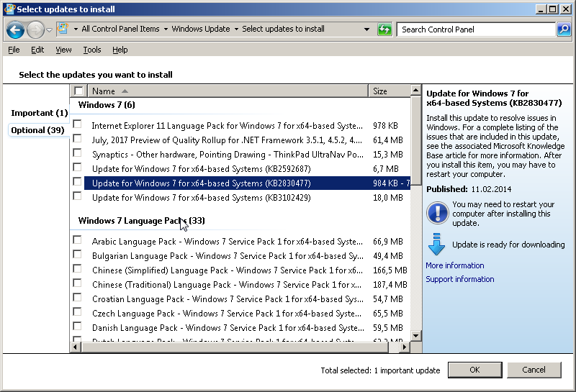Click the horizontal scrollbar left arrow
Screen dimensions: 576x392
coord(76,347)
